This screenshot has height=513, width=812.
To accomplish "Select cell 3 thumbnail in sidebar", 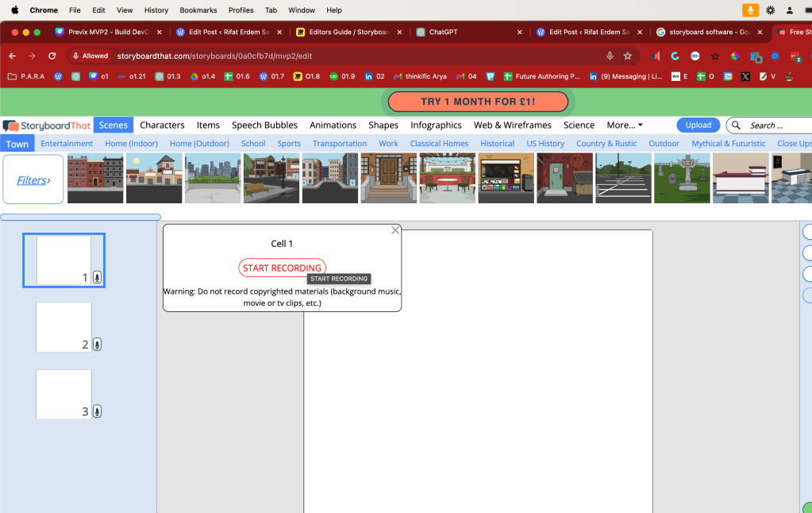I will (63, 395).
